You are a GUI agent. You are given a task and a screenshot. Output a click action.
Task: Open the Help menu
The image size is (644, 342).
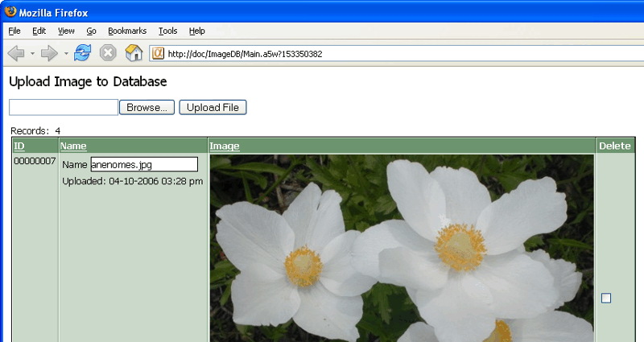click(x=196, y=31)
